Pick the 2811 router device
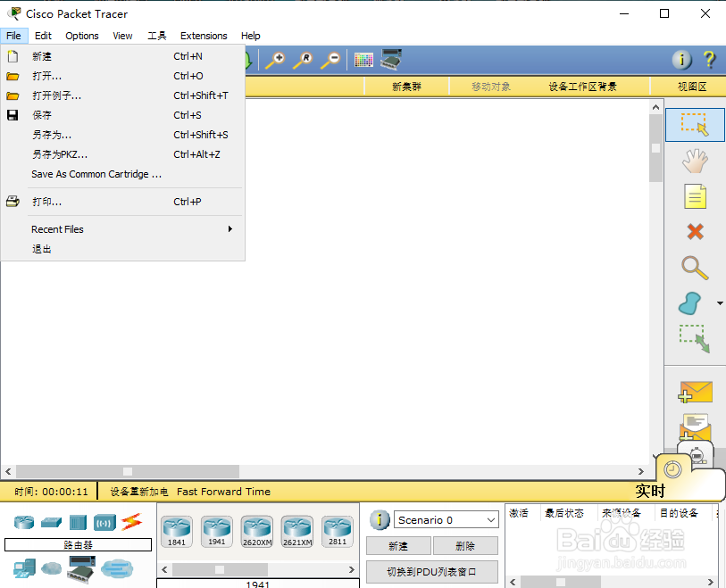 [338, 532]
